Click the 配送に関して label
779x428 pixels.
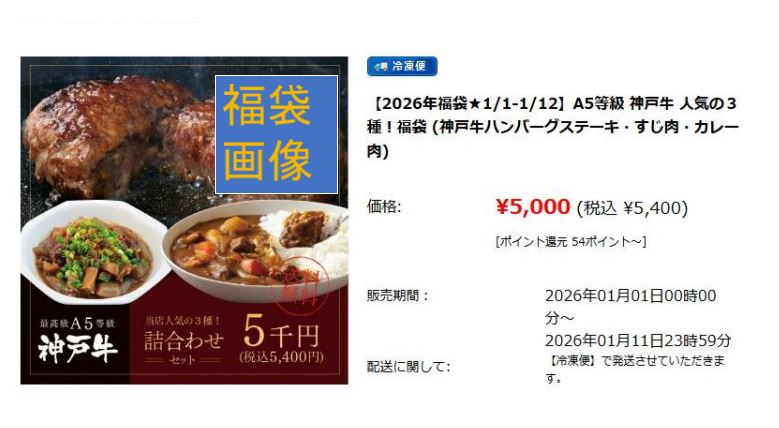(x=408, y=367)
